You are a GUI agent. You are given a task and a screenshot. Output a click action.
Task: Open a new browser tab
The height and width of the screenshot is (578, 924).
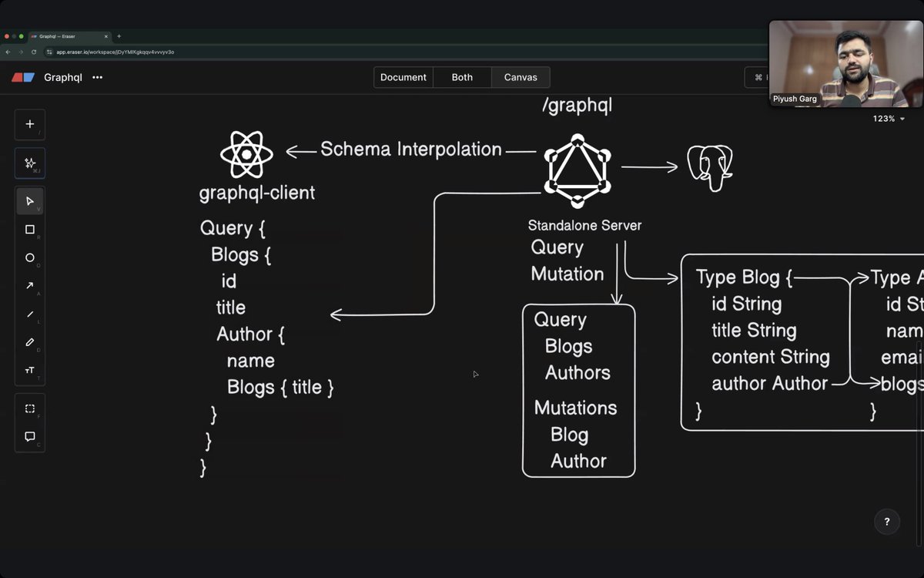pyautogui.click(x=119, y=36)
